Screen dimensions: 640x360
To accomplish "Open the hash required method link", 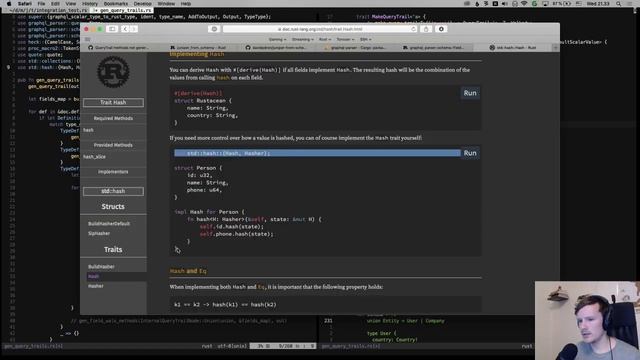I will pos(89,130).
